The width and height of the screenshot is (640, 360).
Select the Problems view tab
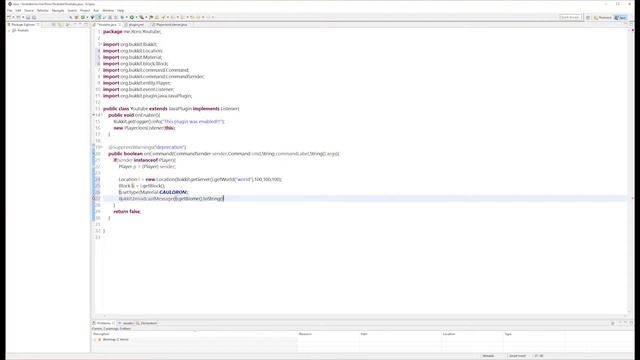click(104, 323)
